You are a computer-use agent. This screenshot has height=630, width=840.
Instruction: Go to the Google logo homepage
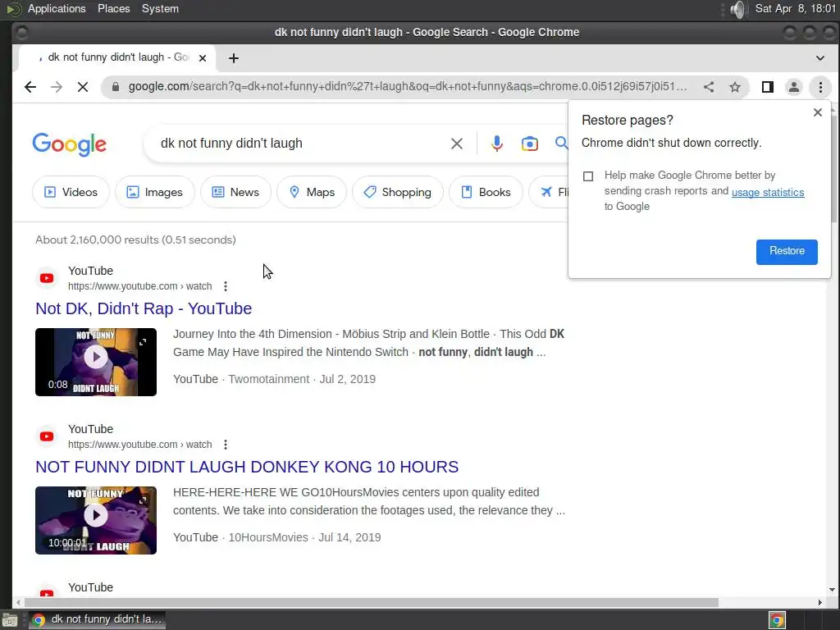[69, 144]
